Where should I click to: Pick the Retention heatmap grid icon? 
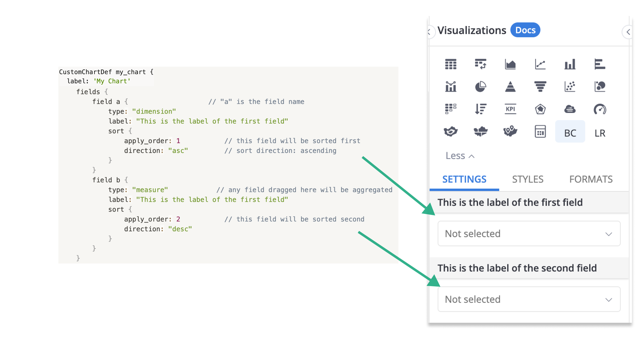point(450,109)
